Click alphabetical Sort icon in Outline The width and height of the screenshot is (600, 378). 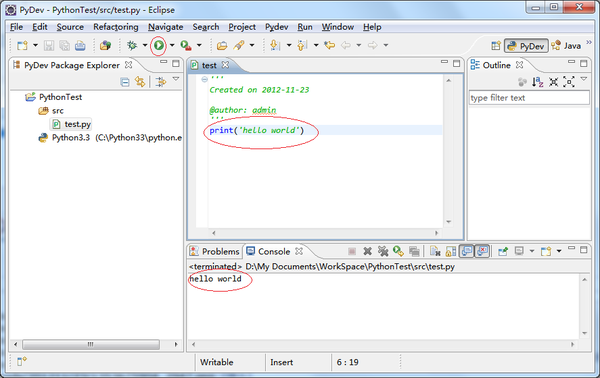(x=538, y=82)
